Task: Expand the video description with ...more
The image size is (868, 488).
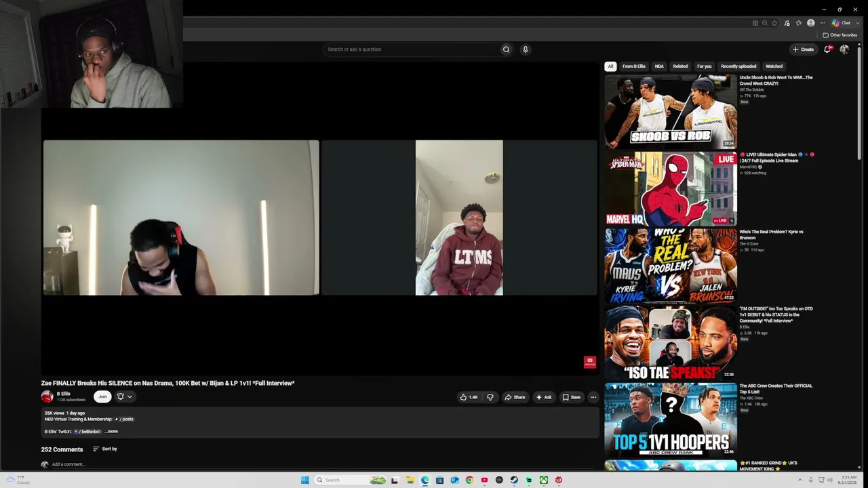Action: click(x=112, y=432)
